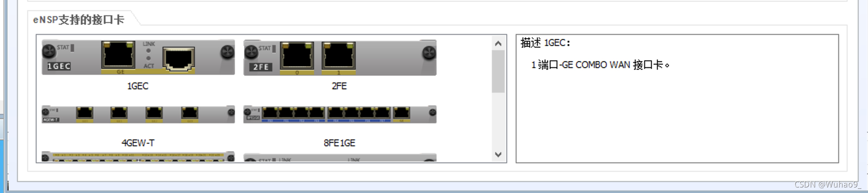This screenshot has height=193, width=868.
Task: Select the 1GEC interface card image
Action: 138,57
